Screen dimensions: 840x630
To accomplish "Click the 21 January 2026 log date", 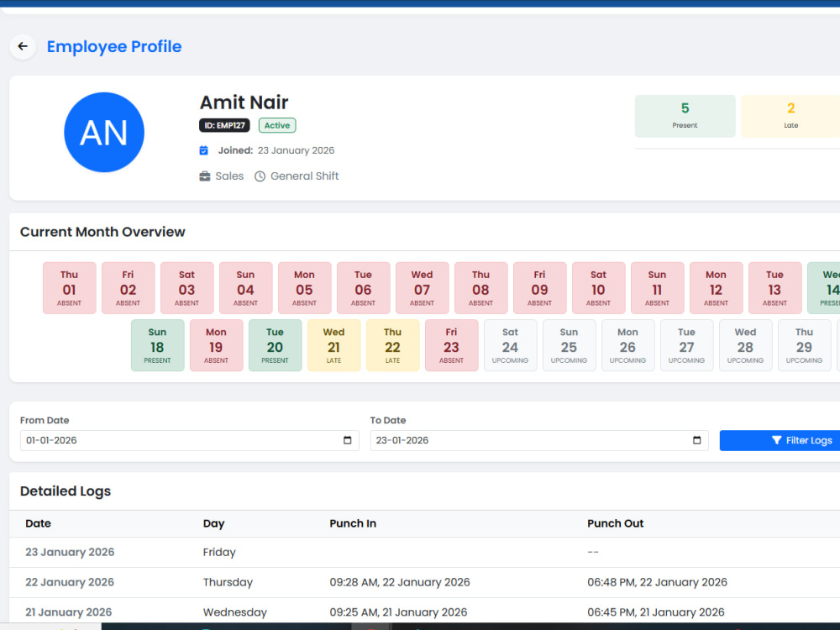I will tap(69, 612).
